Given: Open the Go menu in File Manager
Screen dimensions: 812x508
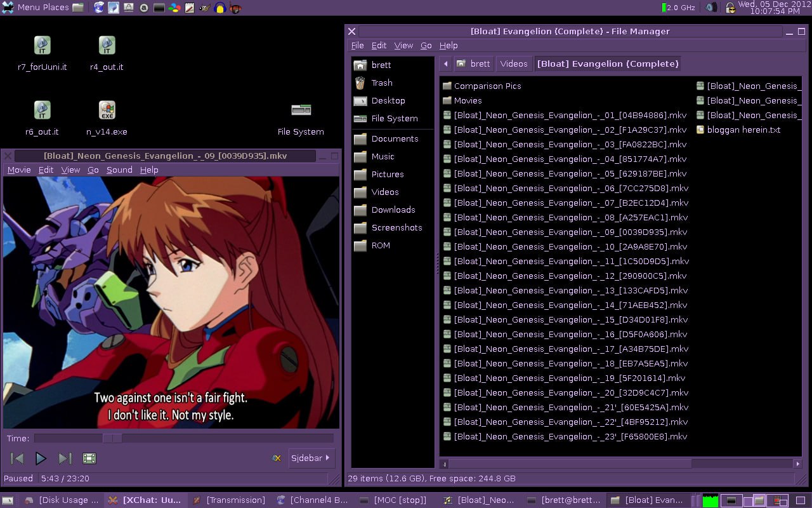Looking at the screenshot, I should pos(426,45).
